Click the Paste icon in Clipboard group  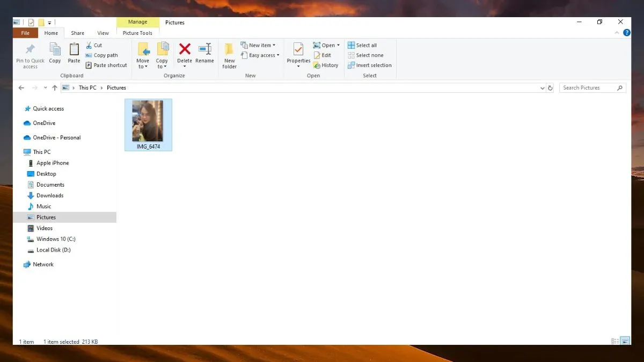coord(74,50)
